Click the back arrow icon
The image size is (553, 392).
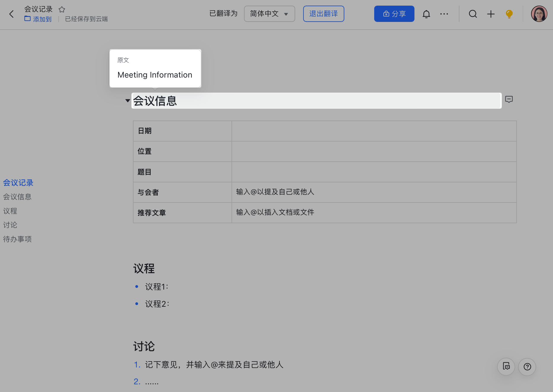[x=12, y=14]
